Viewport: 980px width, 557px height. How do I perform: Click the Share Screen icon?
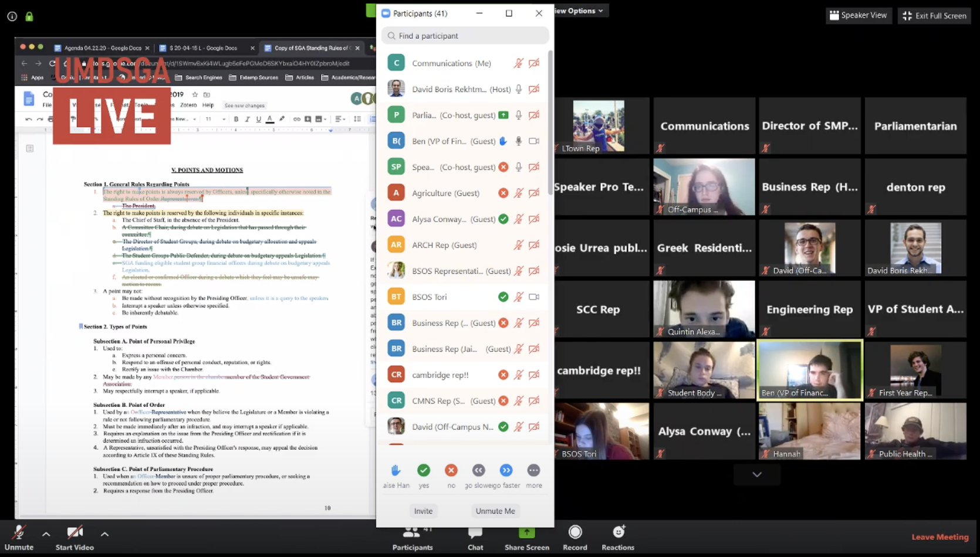[x=526, y=533]
